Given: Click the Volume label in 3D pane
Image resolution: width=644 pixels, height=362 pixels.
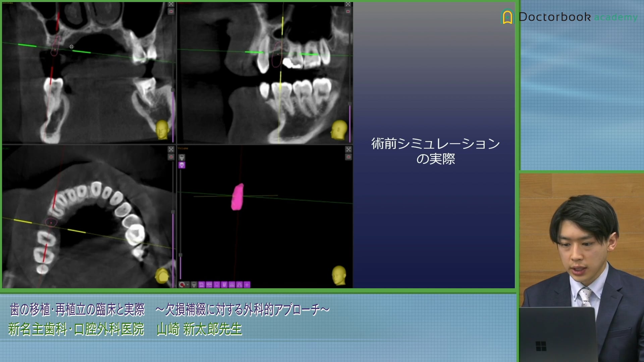Looking at the screenshot, I should point(183,148).
